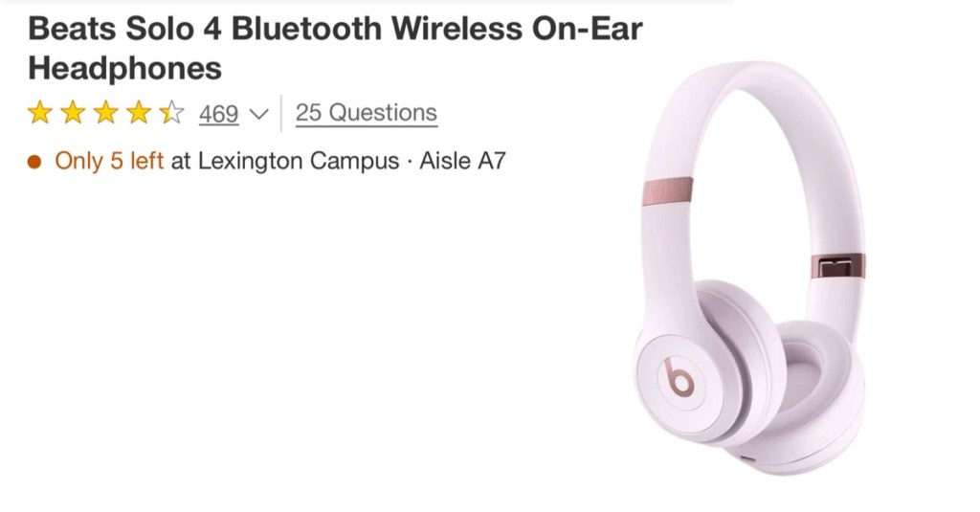Viewport: 980px width, 512px height.
Task: Choose the third rating star
Action: click(105, 113)
